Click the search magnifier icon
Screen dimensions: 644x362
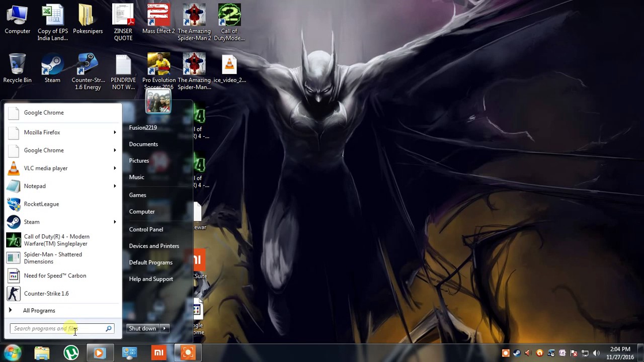108,328
